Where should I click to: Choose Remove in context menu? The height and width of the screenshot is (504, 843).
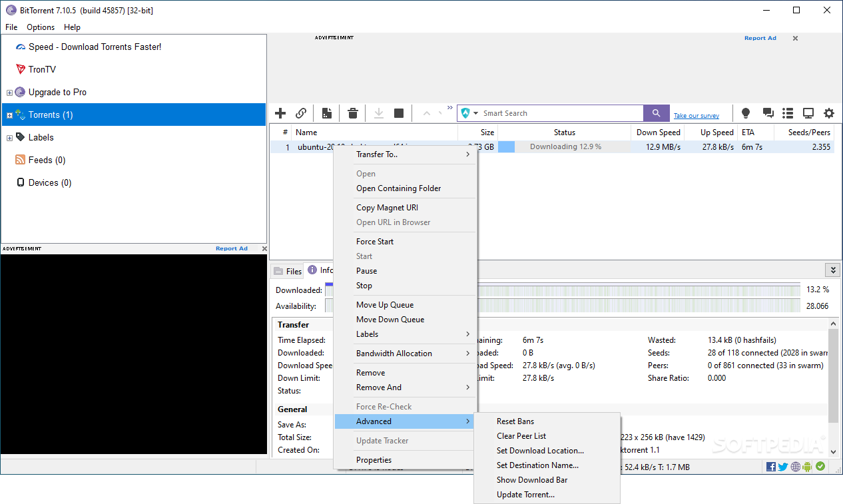tap(406, 373)
